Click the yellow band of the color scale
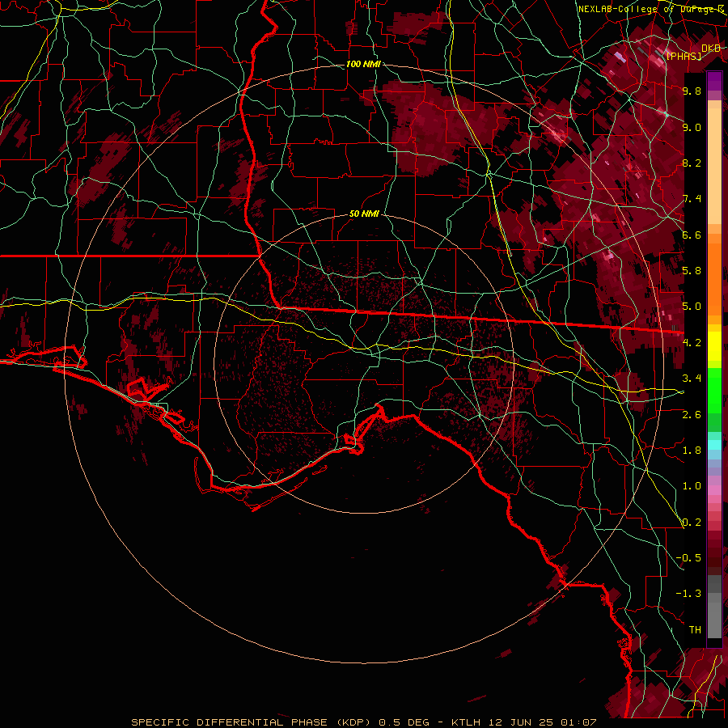This screenshot has height=728, width=728. coord(714,346)
